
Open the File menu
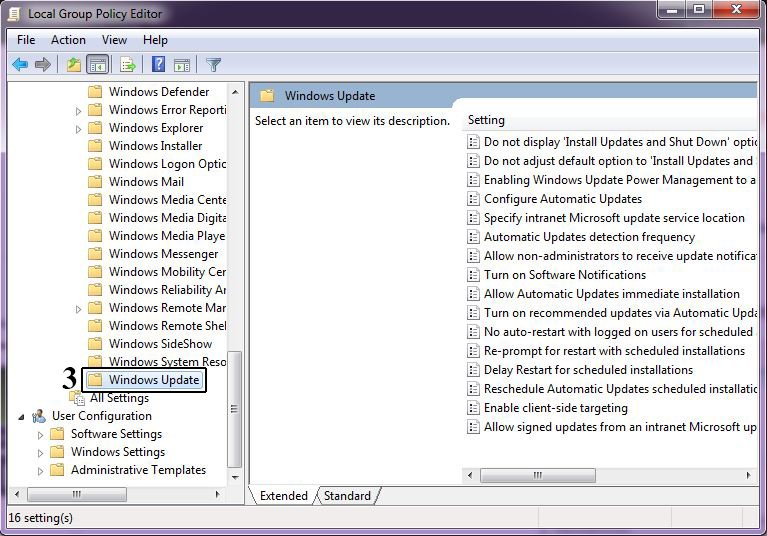pos(26,40)
